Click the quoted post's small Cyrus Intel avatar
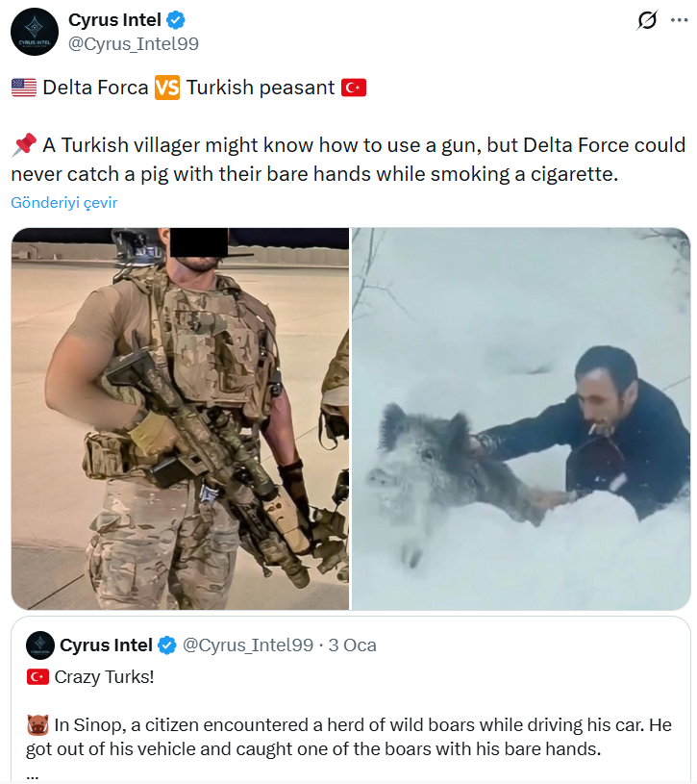This screenshot has height=784, width=697. [x=40, y=645]
